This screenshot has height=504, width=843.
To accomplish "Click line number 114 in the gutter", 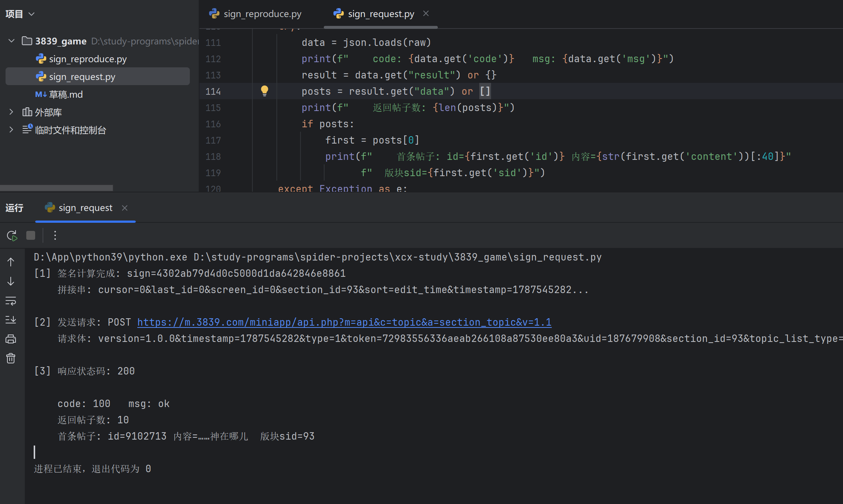I will point(213,91).
